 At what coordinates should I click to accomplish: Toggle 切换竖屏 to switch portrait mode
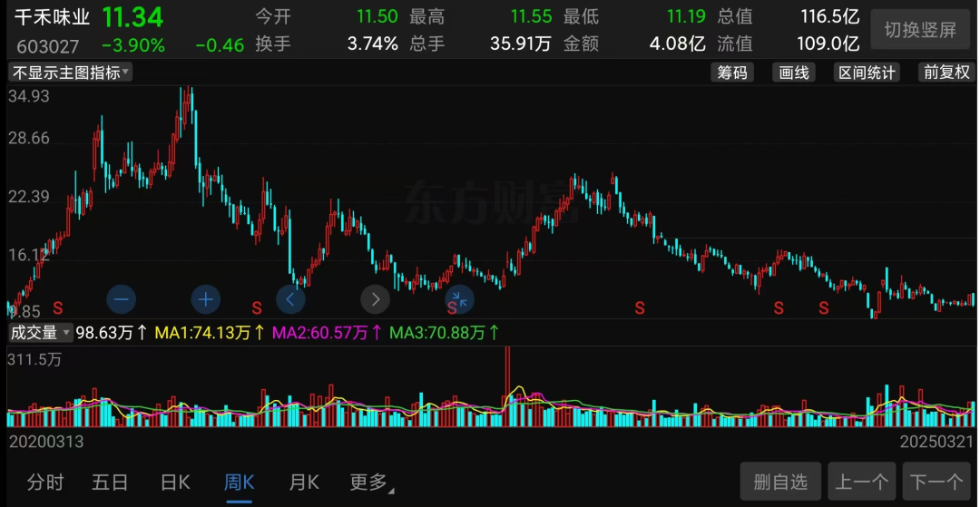[x=920, y=30]
